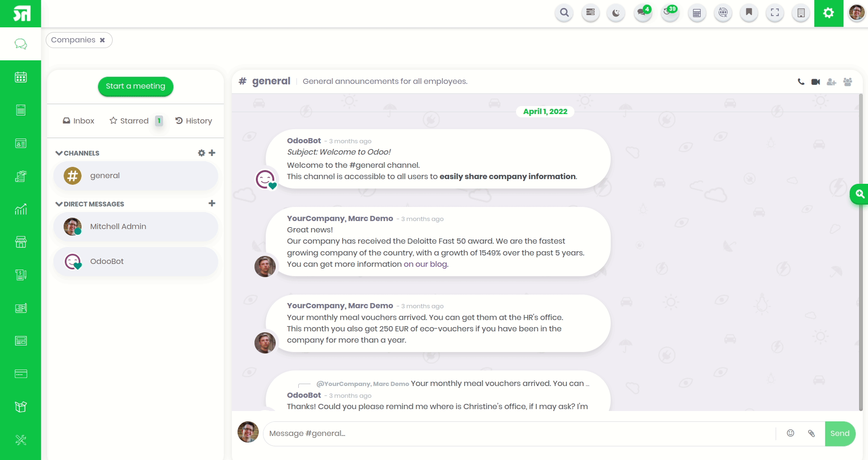Open the chart with upward arrow app
Image resolution: width=868 pixels, height=460 pixels.
point(21,209)
